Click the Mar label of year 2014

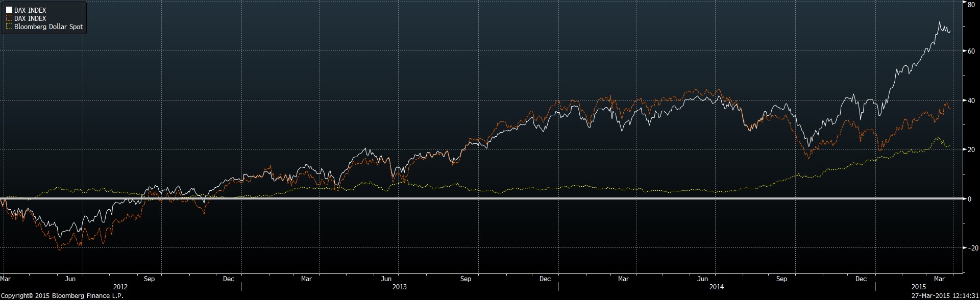point(623,279)
